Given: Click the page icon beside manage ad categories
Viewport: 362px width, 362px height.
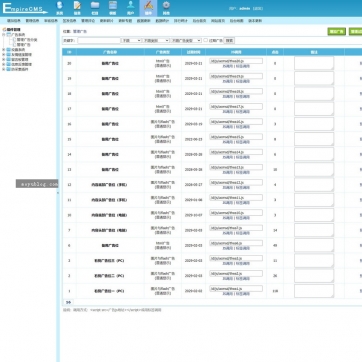Looking at the screenshot, I should (x=14, y=40).
